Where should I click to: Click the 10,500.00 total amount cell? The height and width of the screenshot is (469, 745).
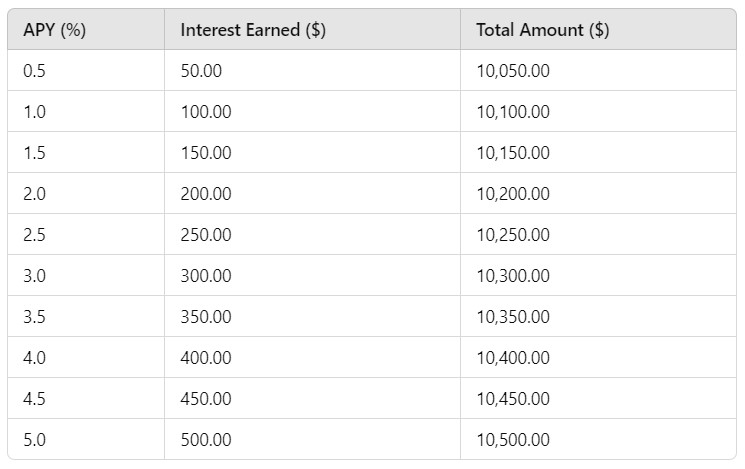[x=598, y=439]
